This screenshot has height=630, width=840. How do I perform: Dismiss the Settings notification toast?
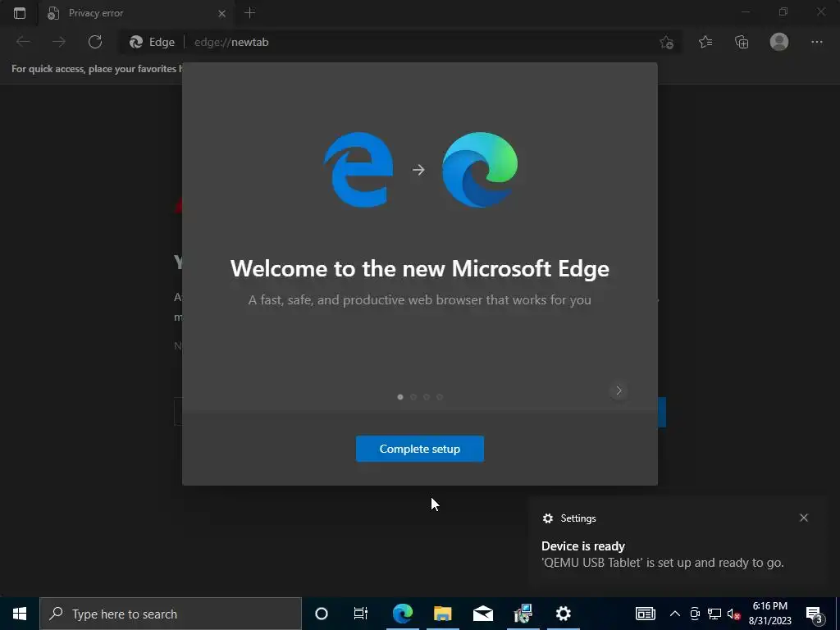point(804,518)
